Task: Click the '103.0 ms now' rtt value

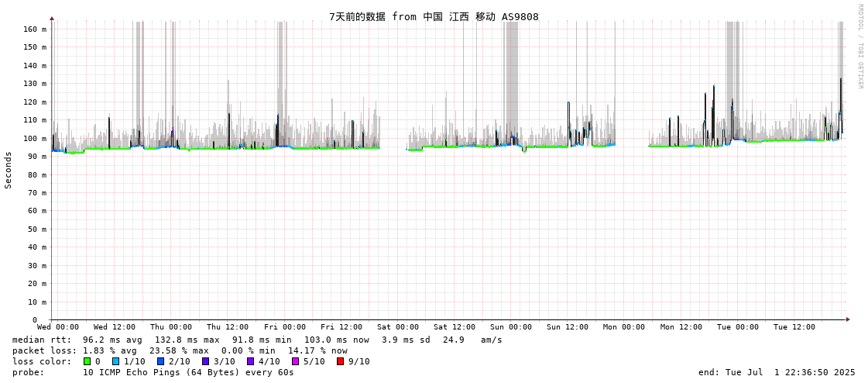Action: click(337, 340)
